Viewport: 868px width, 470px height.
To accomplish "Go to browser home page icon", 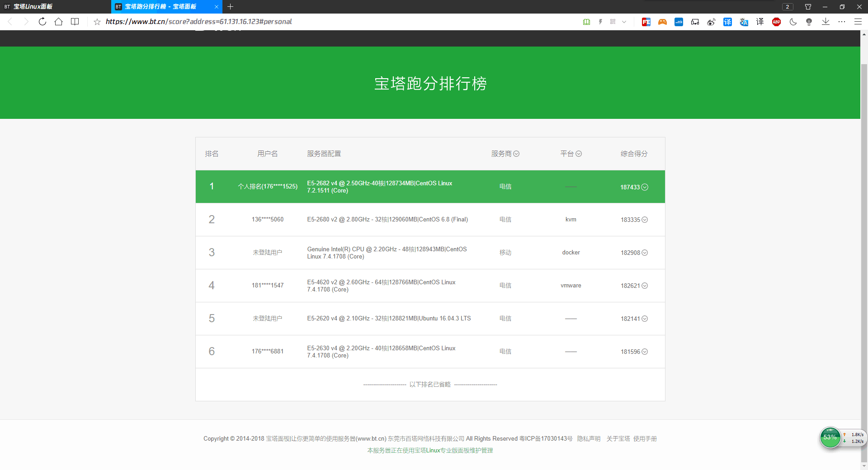I will point(58,21).
